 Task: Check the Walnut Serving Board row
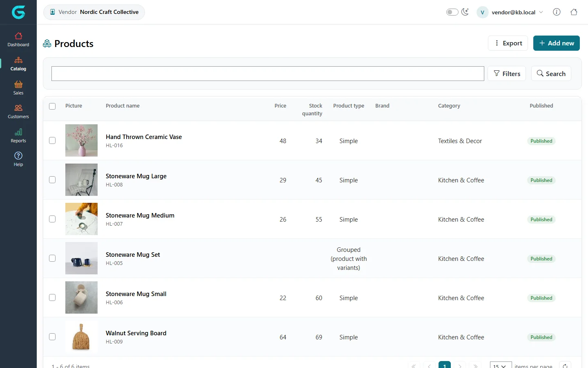coord(52,337)
